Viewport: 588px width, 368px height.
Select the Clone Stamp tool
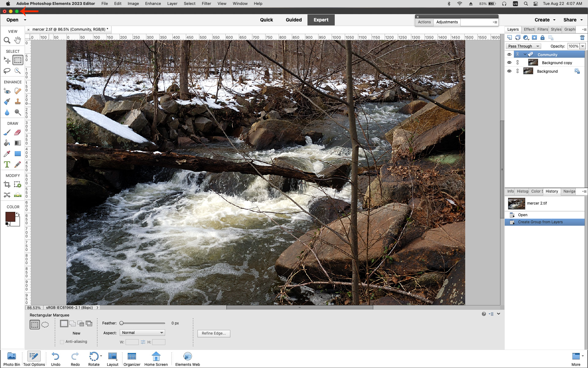pyautogui.click(x=17, y=101)
